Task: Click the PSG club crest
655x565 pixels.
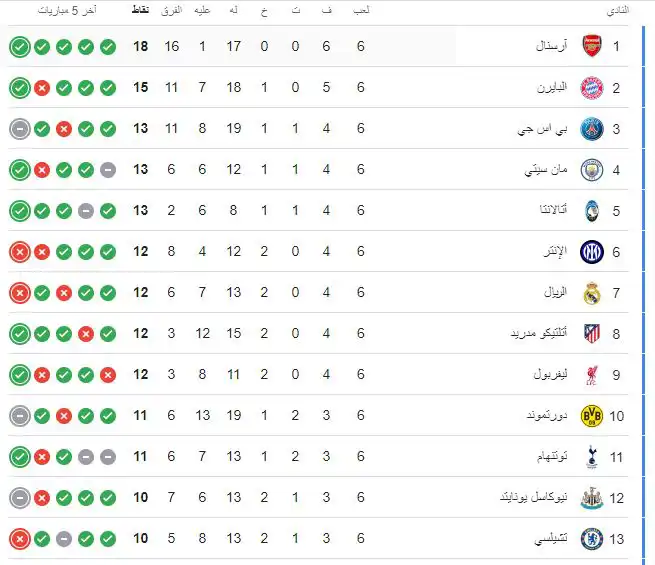Action: 591,128
